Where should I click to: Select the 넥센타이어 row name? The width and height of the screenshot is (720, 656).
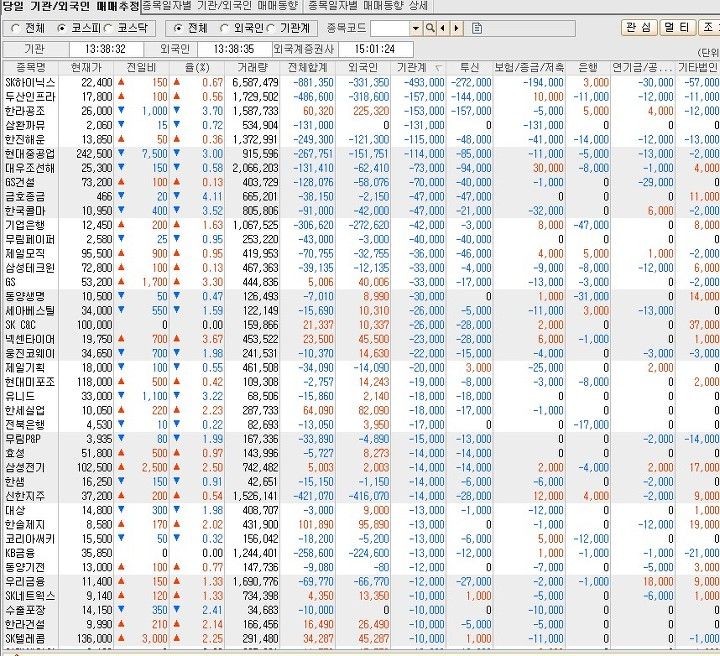(30, 339)
